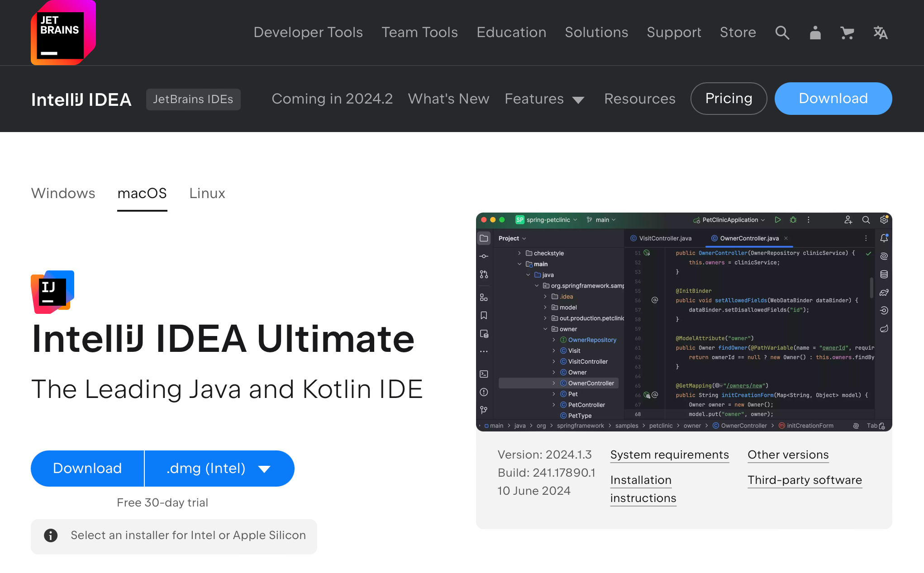Switch to the Linux tab
The width and height of the screenshot is (924, 573).
point(207,194)
